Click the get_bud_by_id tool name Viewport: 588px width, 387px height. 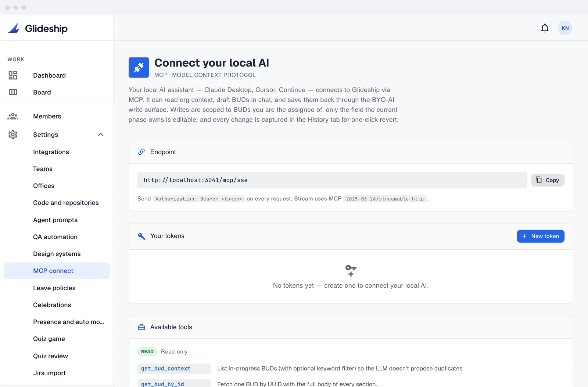pos(162,384)
